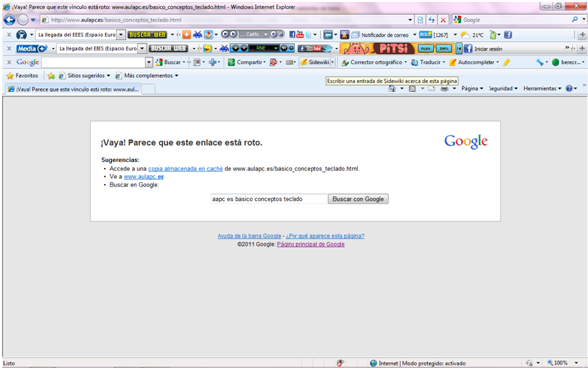Click the YouTube icon in first toolbar
The width and height of the screenshot is (588, 370).
point(300,35)
